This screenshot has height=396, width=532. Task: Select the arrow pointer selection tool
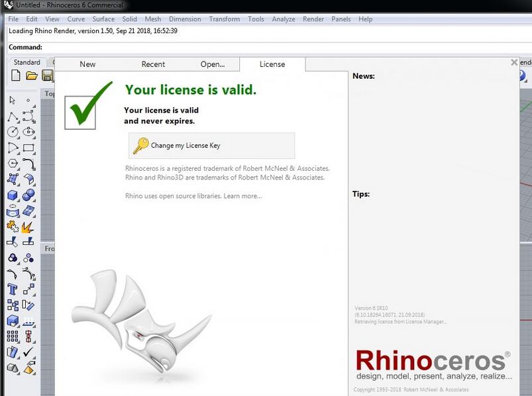13,101
